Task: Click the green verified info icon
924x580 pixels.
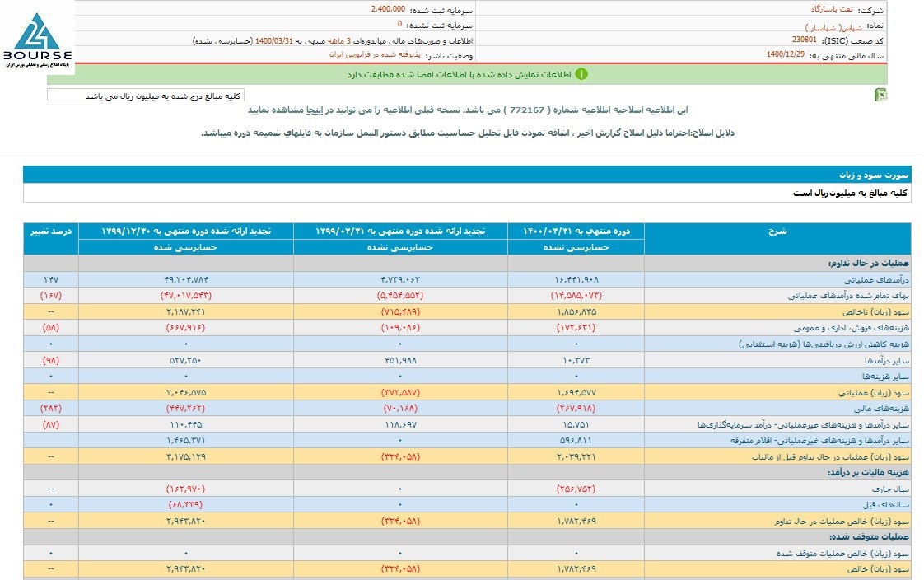Action: click(x=581, y=74)
